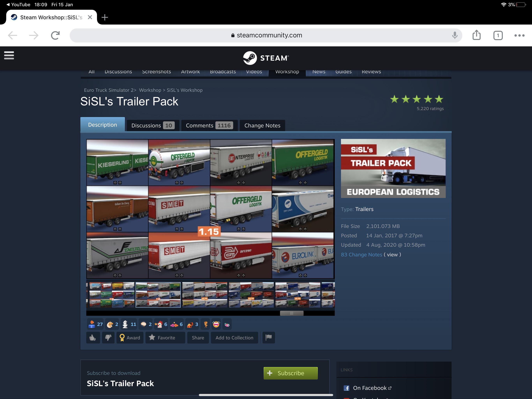Open the Share options
The height and width of the screenshot is (399, 532).
point(198,337)
